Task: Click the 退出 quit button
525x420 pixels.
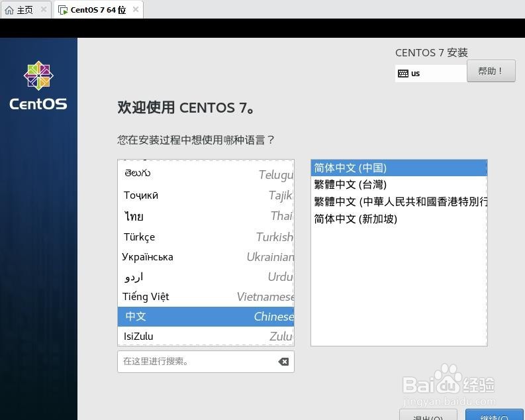Action: [428, 415]
